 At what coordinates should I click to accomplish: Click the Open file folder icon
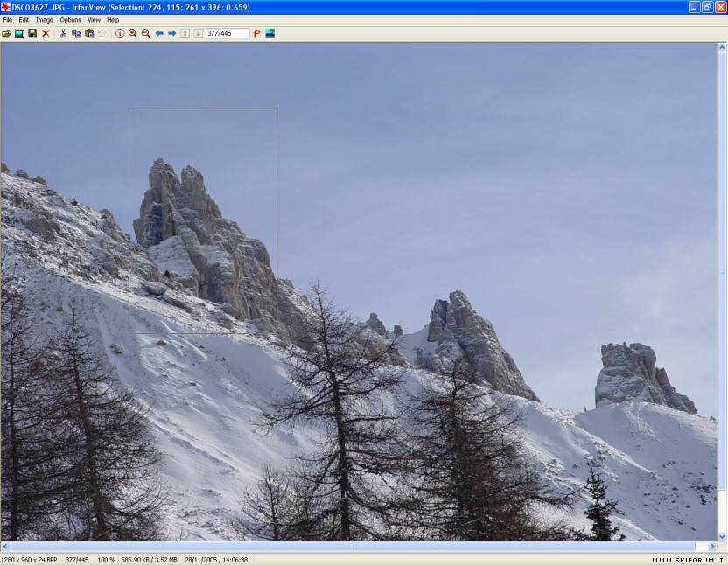click(6, 33)
